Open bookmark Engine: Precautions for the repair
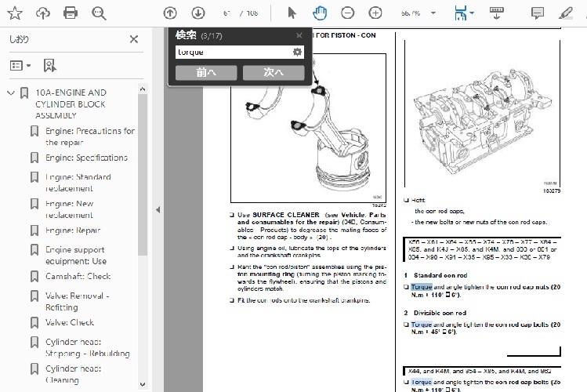Screen dimensions: 587x392 click(x=90, y=136)
